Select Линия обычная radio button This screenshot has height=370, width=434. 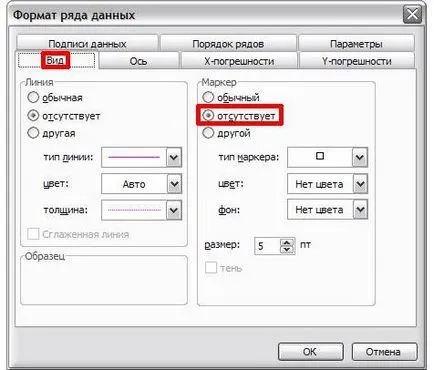pyautogui.click(x=33, y=97)
